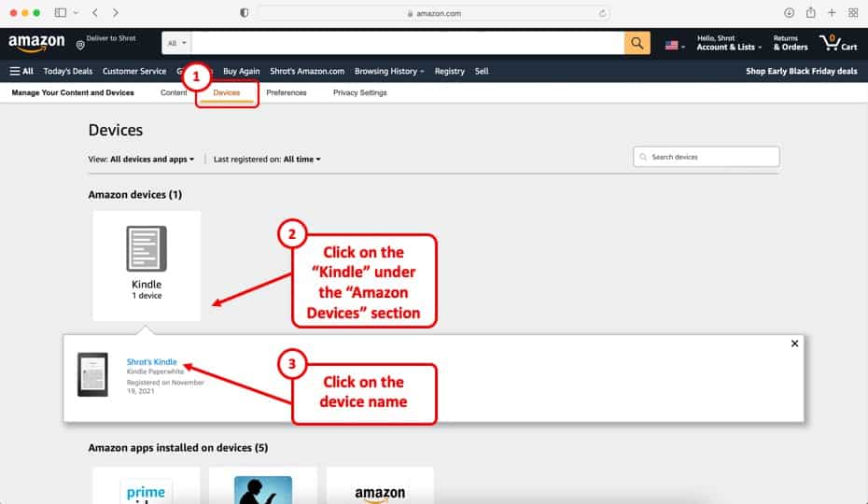Viewport: 868px width, 504px height.
Task: Reload page using address bar icon
Action: [602, 13]
